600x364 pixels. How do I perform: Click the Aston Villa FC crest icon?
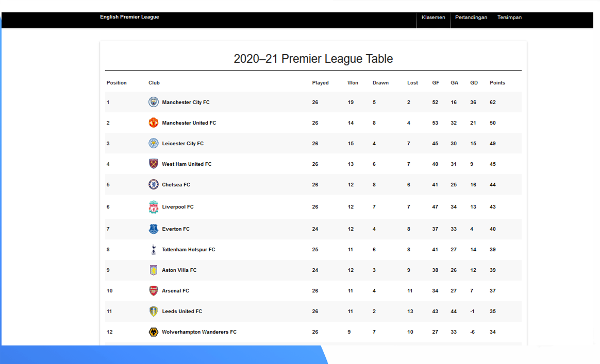click(153, 270)
